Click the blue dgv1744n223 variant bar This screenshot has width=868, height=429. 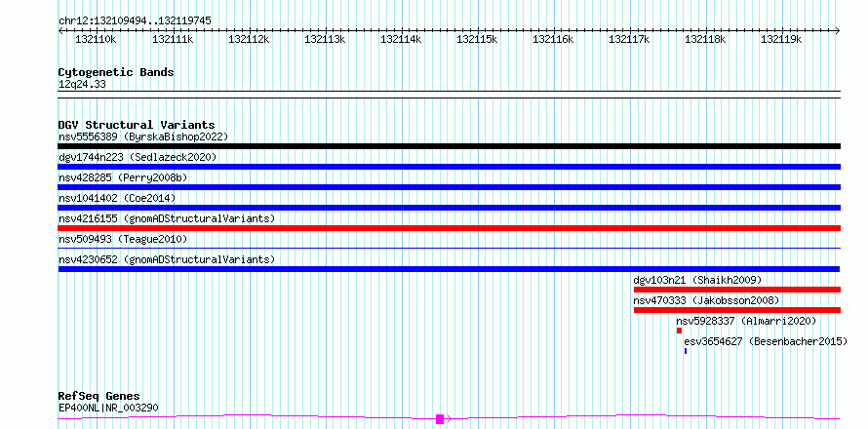click(x=449, y=167)
